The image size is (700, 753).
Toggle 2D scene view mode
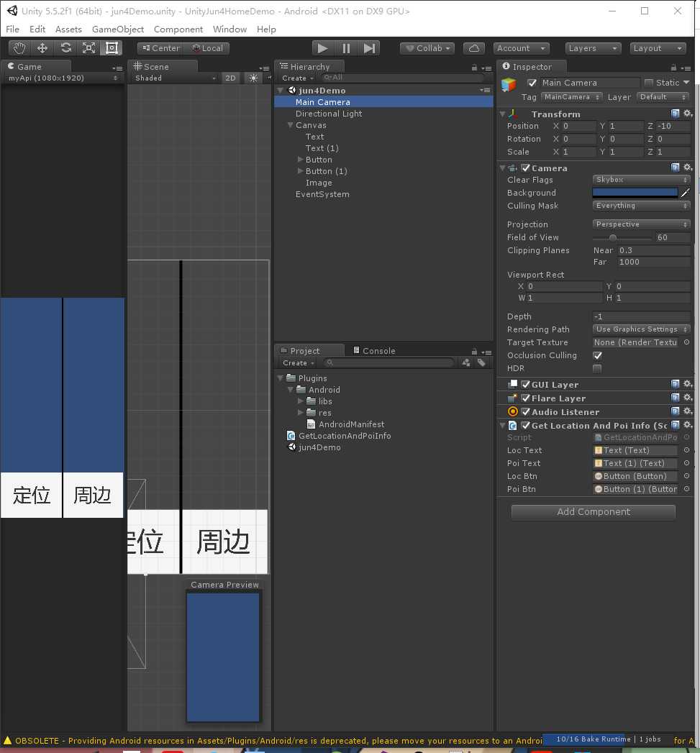pyautogui.click(x=231, y=78)
